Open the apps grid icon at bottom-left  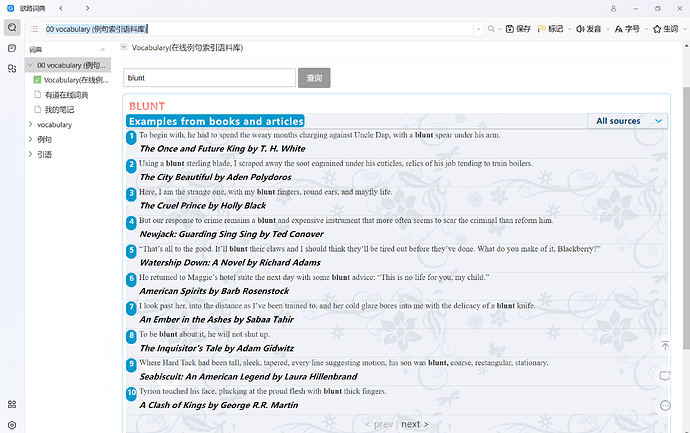[x=12, y=404]
